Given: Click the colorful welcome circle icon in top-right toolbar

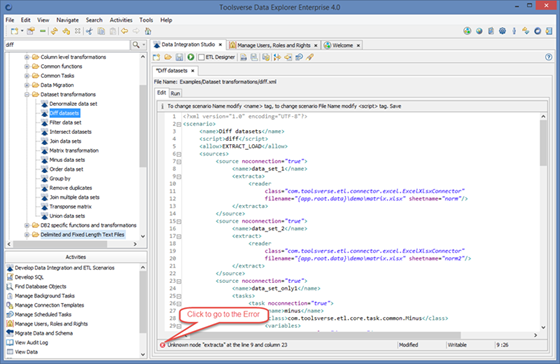Looking at the screenshot, I should tap(467, 31).
